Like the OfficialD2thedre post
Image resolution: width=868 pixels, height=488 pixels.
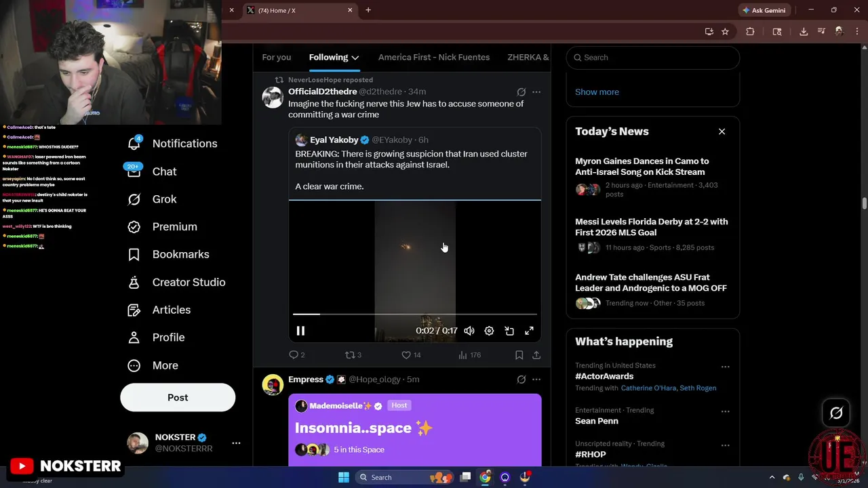click(x=411, y=355)
